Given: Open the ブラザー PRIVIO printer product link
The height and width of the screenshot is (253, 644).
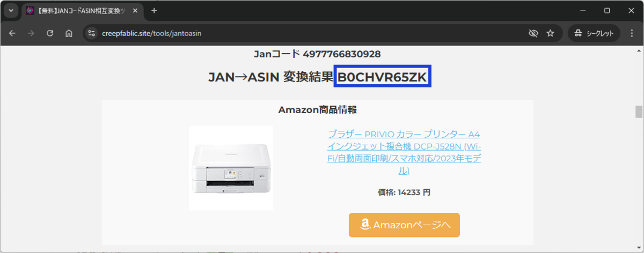Looking at the screenshot, I should [404, 152].
